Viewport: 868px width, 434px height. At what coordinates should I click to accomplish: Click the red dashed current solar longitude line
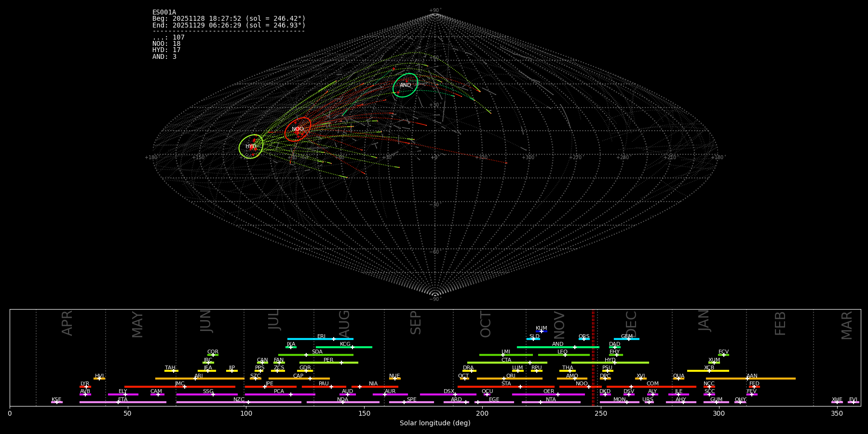(593, 357)
